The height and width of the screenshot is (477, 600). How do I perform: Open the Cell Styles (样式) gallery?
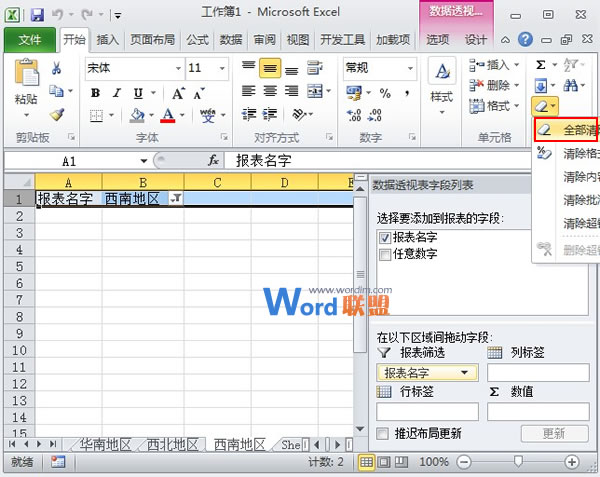[441, 81]
